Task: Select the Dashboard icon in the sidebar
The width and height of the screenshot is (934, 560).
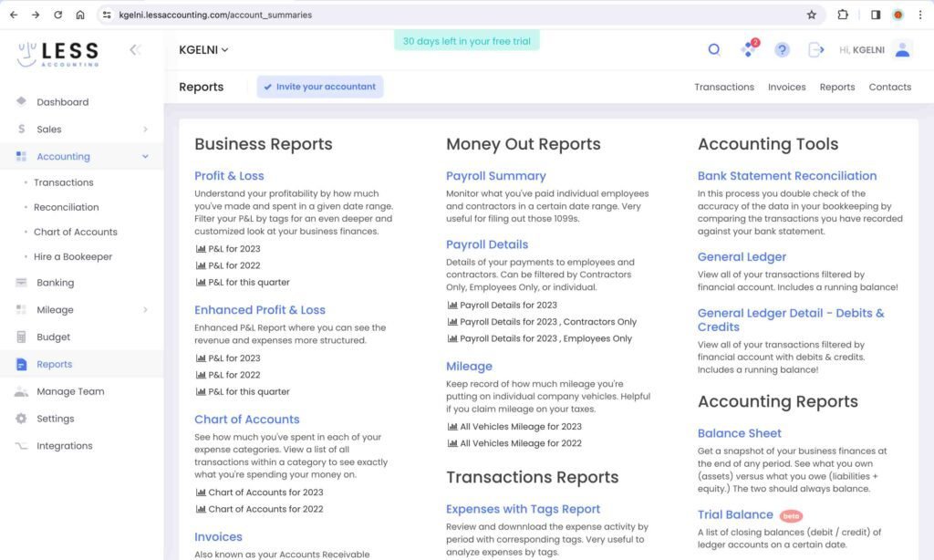Action: click(20, 101)
